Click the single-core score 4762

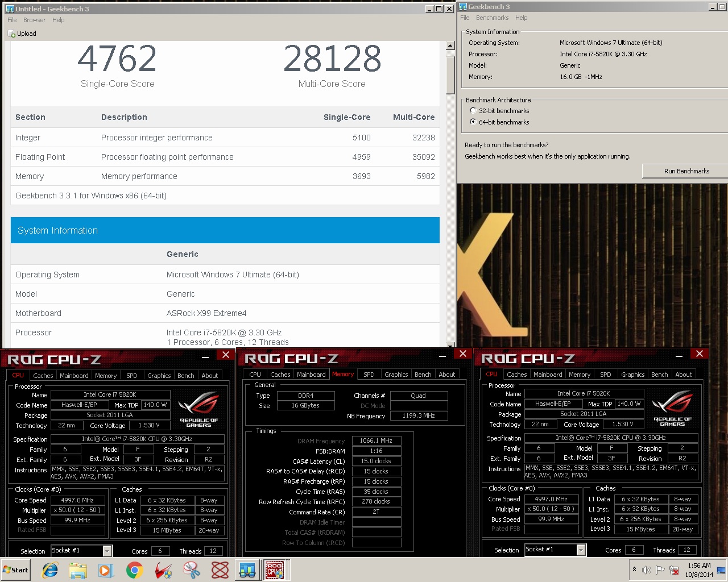pyautogui.click(x=117, y=59)
